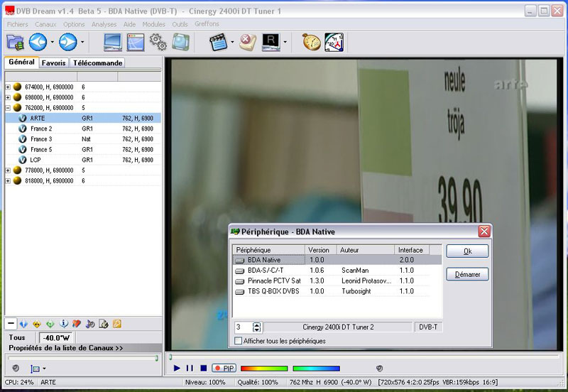Click the Démarrer button

pos(467,274)
